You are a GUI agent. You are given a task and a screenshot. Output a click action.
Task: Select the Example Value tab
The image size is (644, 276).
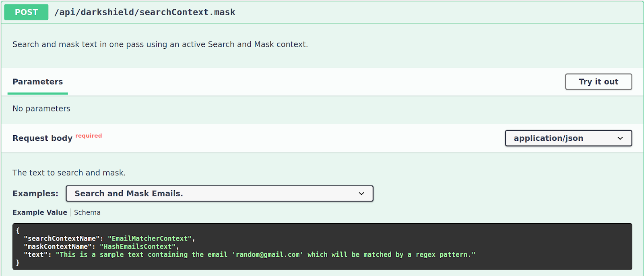click(x=40, y=212)
